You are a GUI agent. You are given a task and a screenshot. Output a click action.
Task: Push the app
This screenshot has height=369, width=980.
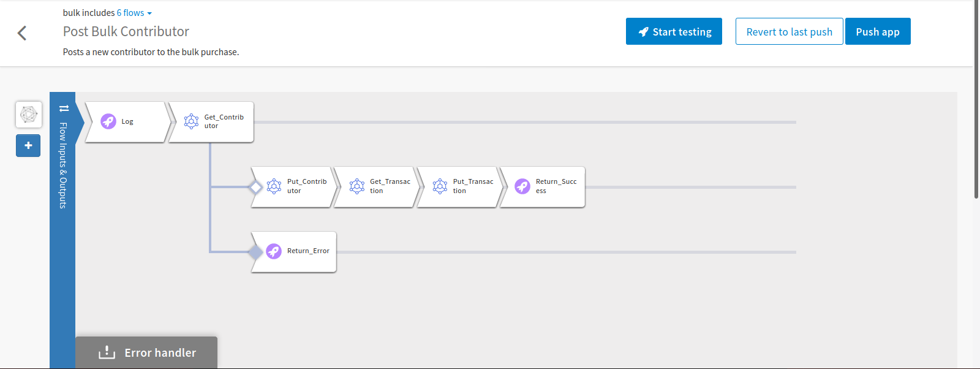tap(877, 32)
